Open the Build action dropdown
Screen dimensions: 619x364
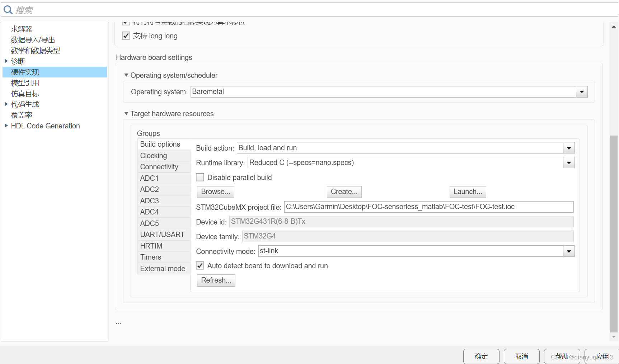pyautogui.click(x=568, y=148)
